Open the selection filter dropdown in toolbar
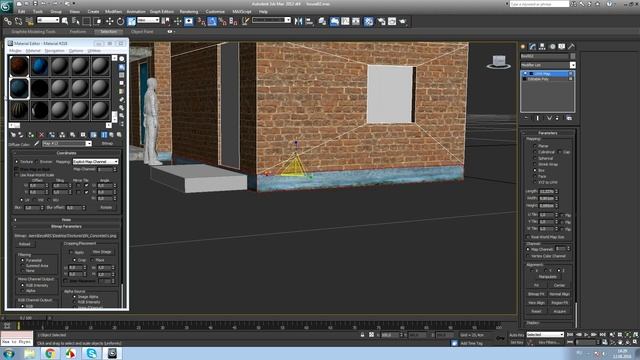This screenshot has height=360, width=640. pyautogui.click(x=48, y=20)
